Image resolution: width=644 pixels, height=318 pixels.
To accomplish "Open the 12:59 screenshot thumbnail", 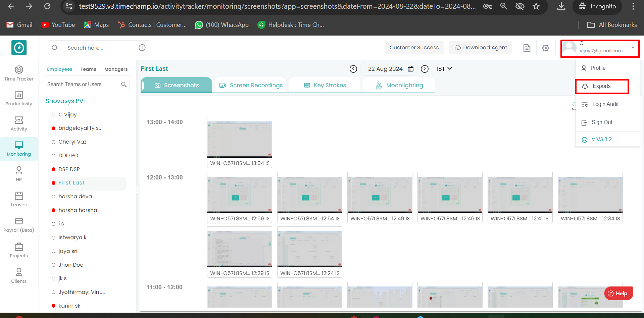I will [x=240, y=198].
